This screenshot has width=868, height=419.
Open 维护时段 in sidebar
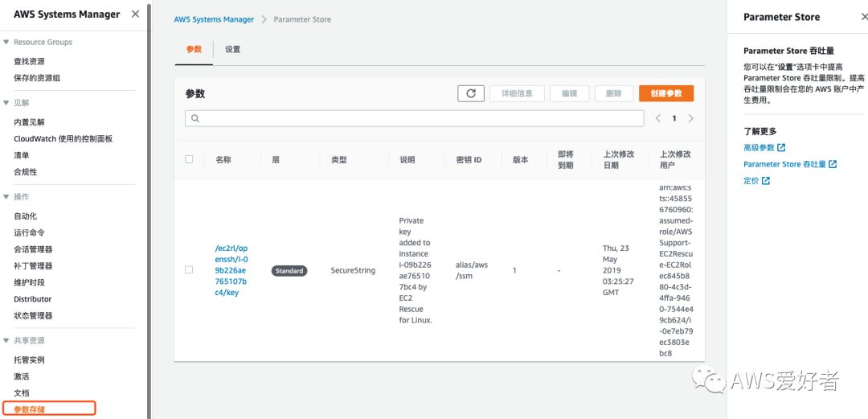[x=30, y=282]
